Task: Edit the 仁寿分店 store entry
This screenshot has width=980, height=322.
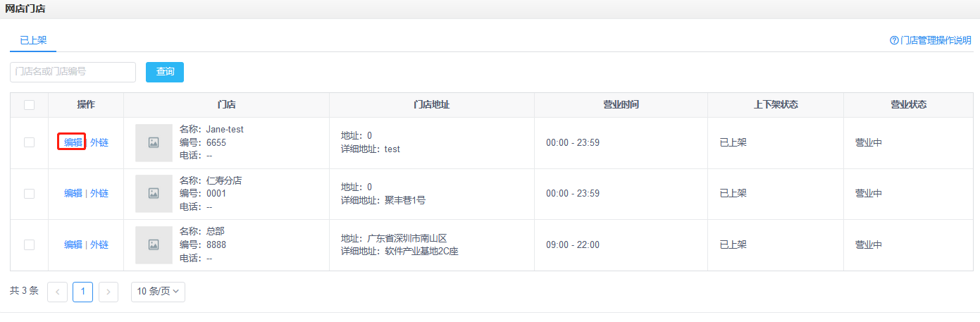Action: click(73, 194)
